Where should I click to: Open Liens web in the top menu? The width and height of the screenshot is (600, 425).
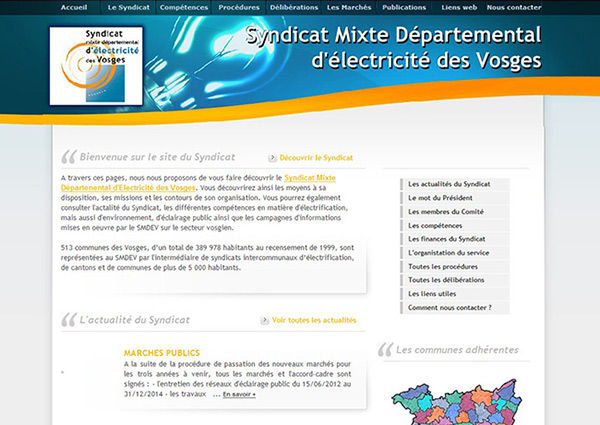459,7
